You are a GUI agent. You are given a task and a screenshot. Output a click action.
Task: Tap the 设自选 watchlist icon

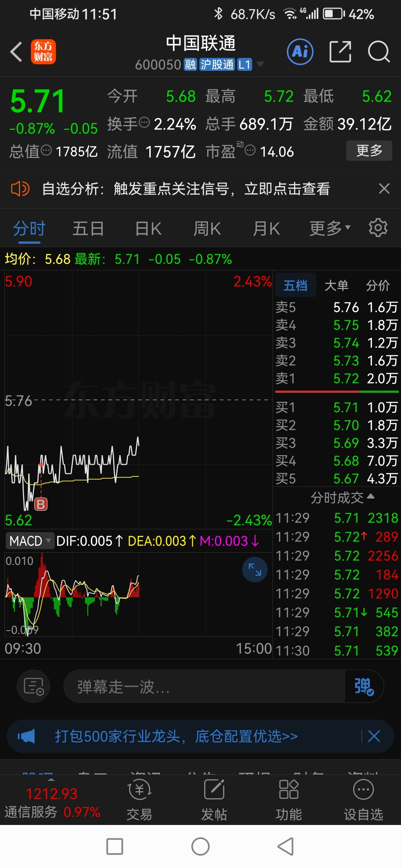tap(363, 799)
